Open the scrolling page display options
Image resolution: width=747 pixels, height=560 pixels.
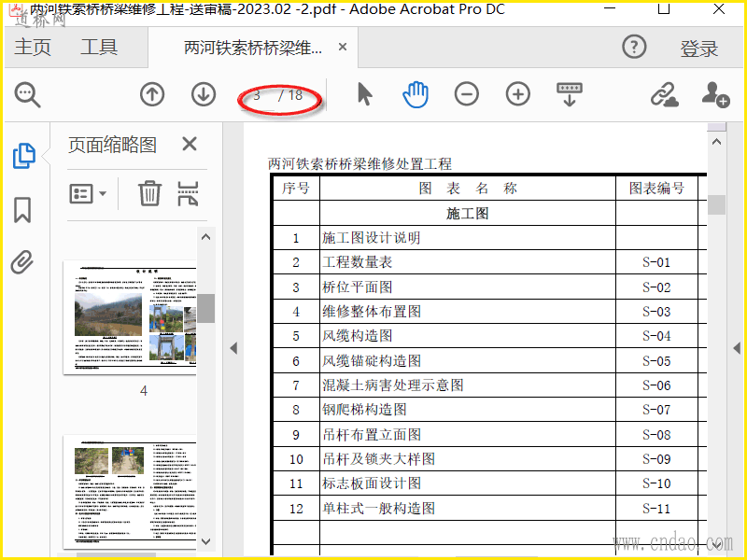(x=570, y=94)
